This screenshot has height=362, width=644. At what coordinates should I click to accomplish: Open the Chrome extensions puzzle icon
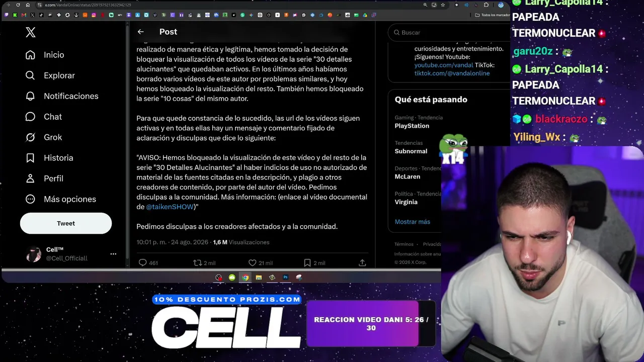pyautogui.click(x=486, y=5)
